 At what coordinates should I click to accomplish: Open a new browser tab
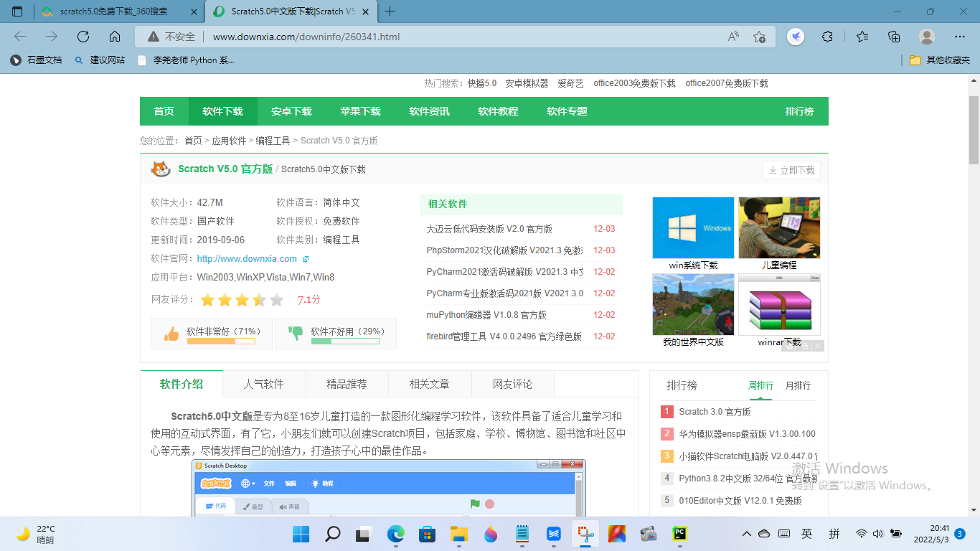390,11
